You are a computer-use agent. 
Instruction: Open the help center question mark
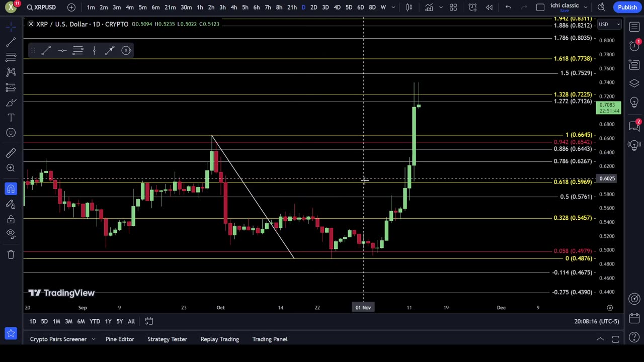point(634,337)
